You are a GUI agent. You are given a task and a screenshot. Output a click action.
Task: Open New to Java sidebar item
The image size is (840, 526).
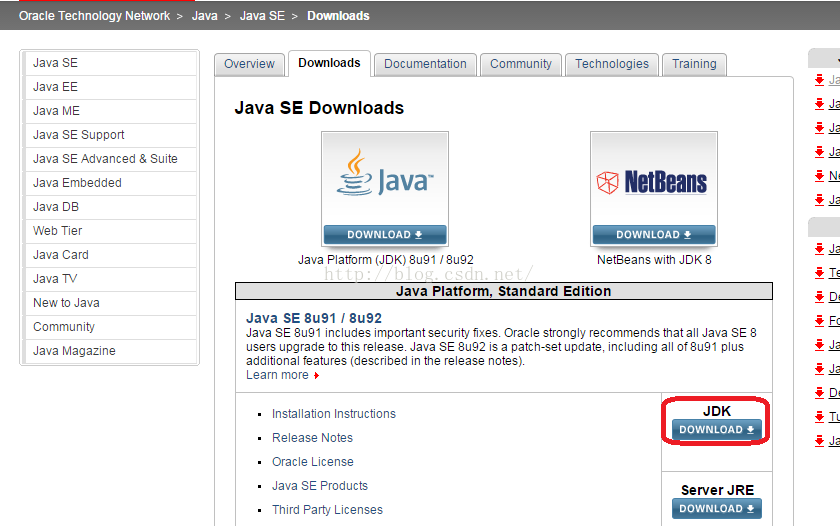tap(110, 303)
